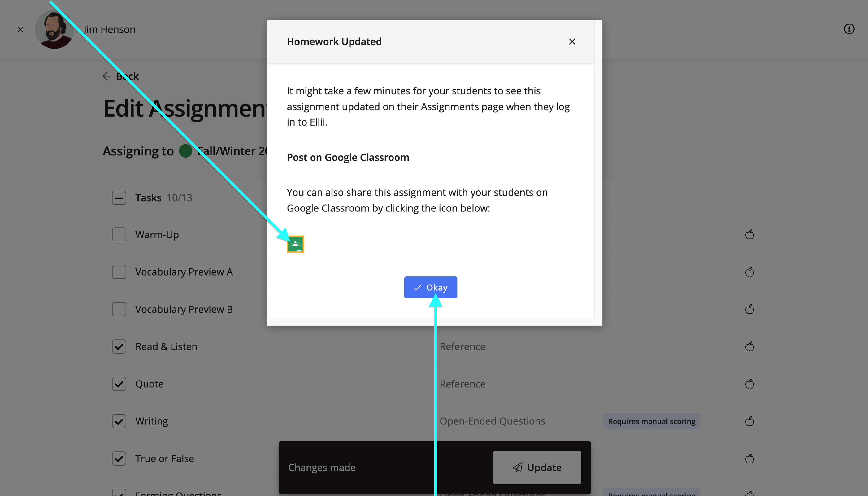Check the Warm-Up task checkbox
The image size is (868, 496).
(x=119, y=235)
